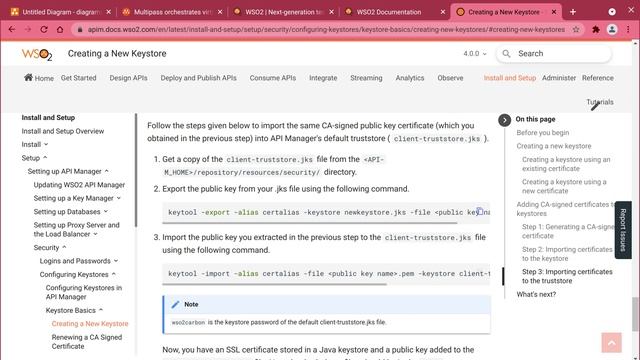The height and width of the screenshot is (360, 640).
Task: Switch to Multipass orchestrates browser tab
Action: [x=172, y=12]
